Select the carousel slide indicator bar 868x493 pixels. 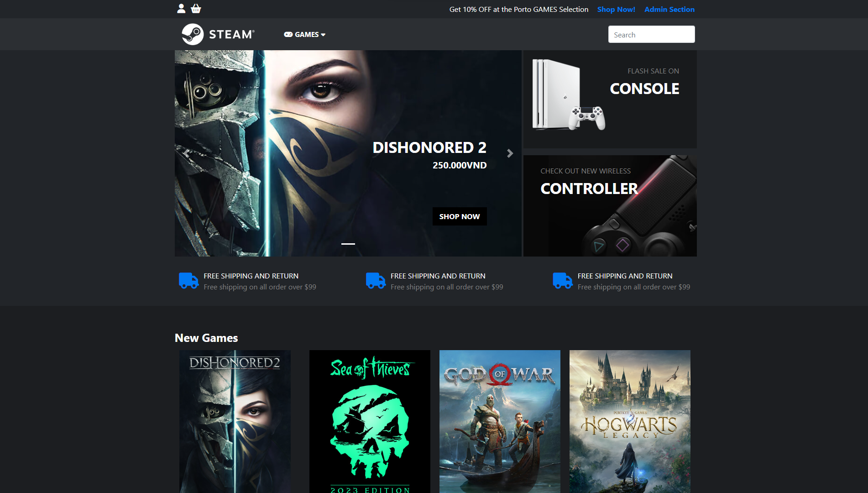coord(348,244)
